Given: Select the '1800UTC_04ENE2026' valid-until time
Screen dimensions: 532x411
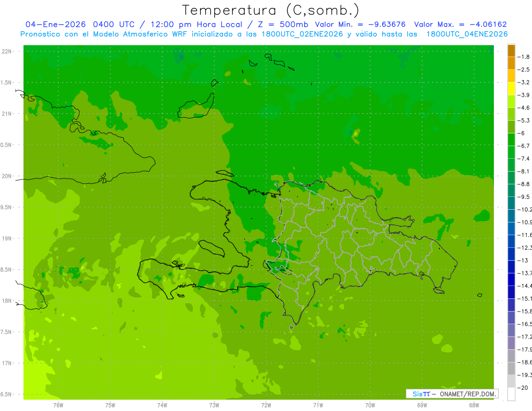Looking at the screenshot, I should click(x=467, y=34).
